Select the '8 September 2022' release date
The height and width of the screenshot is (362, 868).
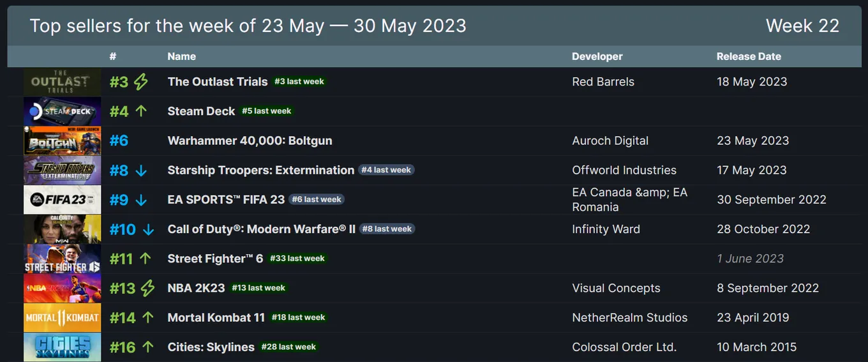768,288
